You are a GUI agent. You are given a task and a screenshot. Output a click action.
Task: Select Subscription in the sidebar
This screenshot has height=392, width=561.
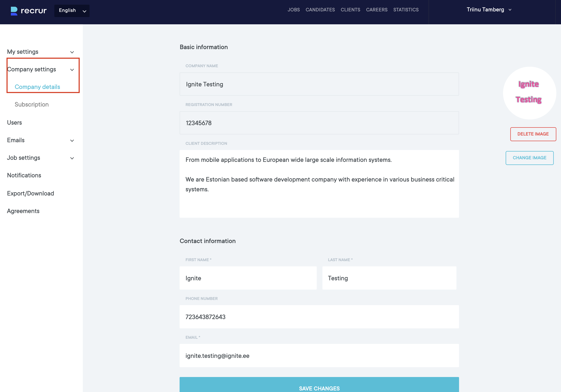[x=32, y=104]
